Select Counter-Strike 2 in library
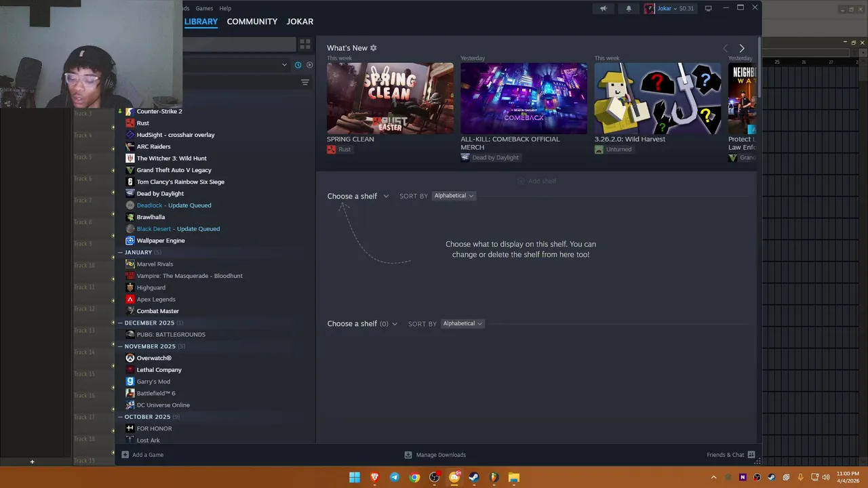Viewport: 868px width, 488px height. click(159, 111)
